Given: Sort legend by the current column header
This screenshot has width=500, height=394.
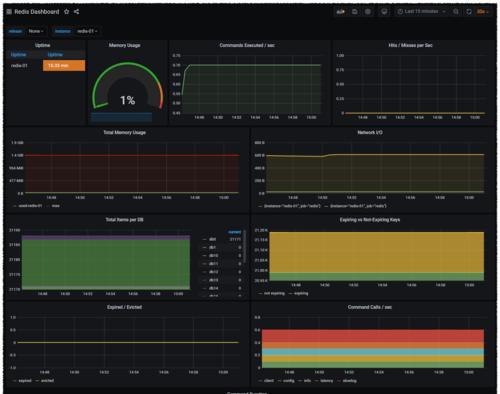Looking at the screenshot, I should click(x=235, y=232).
